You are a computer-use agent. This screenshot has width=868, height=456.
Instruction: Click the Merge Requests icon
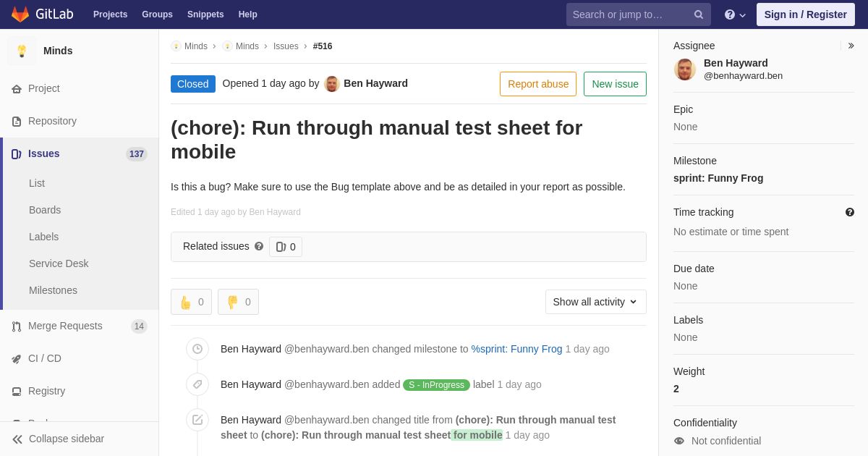[x=17, y=326]
